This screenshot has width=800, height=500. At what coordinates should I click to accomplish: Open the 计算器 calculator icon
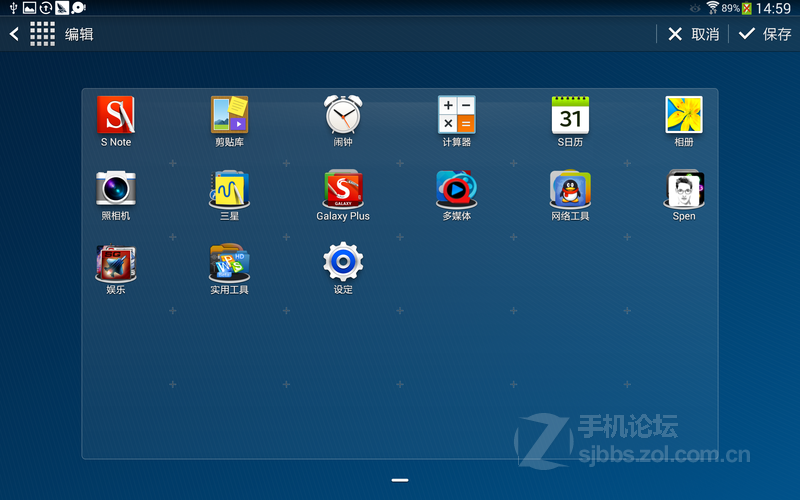tap(457, 115)
